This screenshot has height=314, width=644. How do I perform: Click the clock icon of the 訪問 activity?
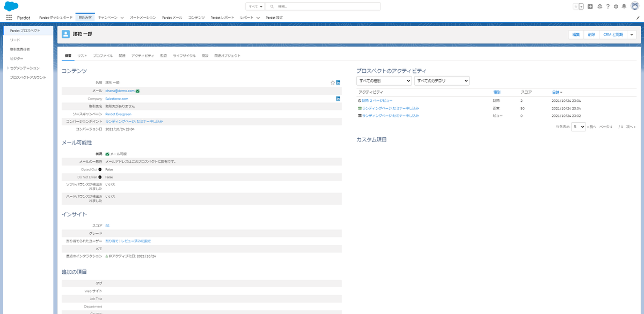(x=360, y=101)
